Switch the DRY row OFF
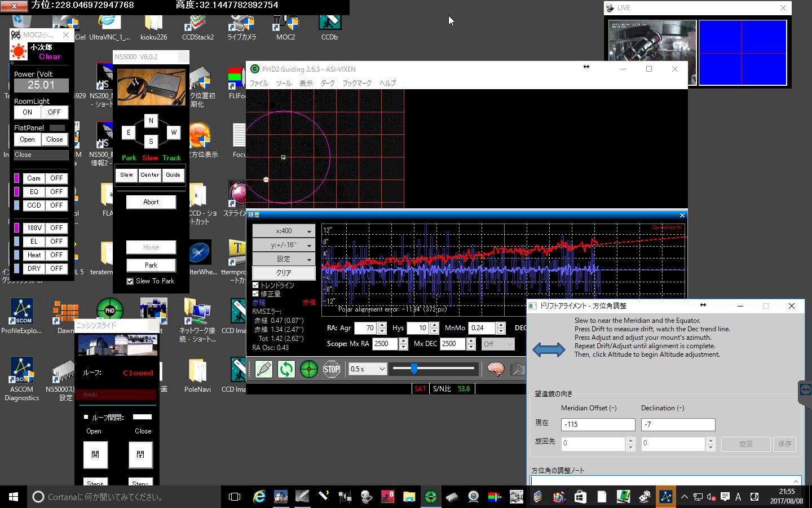This screenshot has width=812, height=508. (56, 269)
